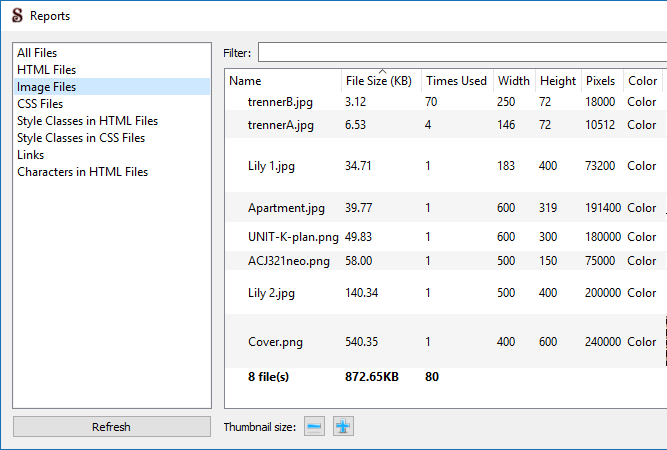667x450 pixels.
Task: Click total times used 80
Action: click(x=432, y=377)
